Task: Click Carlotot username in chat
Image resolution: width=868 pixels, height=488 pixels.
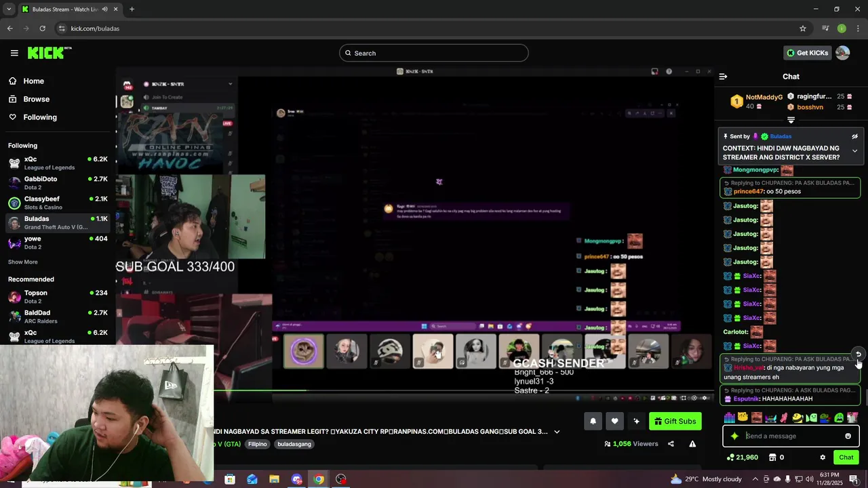Action: (735, 332)
